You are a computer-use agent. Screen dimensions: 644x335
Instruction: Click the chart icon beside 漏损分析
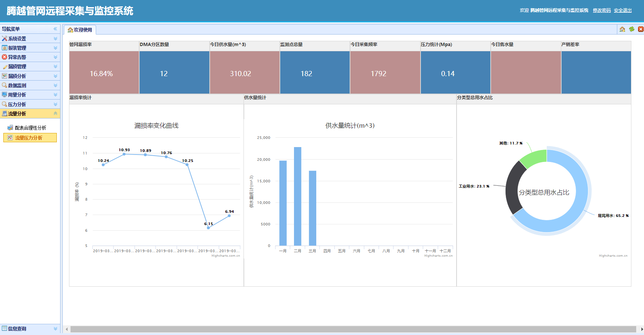[x=4, y=76]
